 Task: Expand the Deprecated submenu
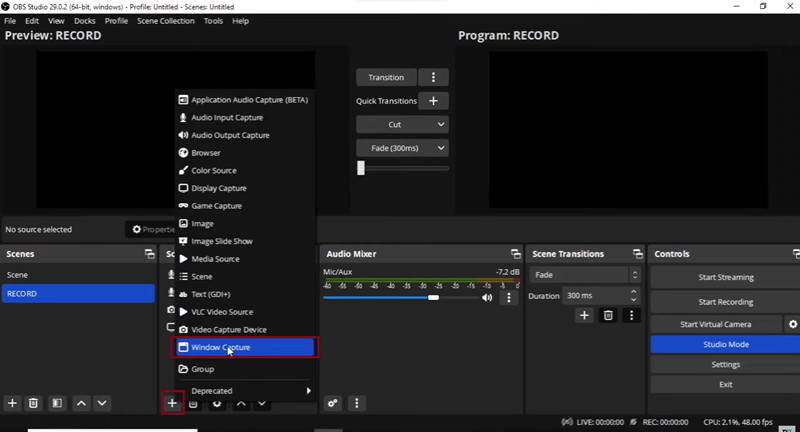coord(245,390)
